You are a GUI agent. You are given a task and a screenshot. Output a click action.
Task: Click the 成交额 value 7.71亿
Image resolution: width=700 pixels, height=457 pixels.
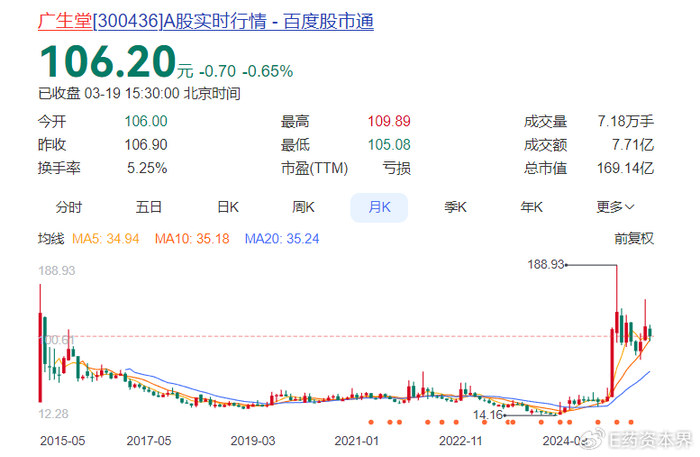tap(633, 145)
